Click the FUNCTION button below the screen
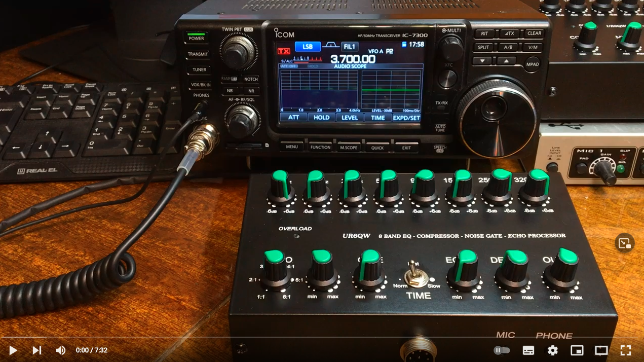644x362 pixels. [x=320, y=147]
